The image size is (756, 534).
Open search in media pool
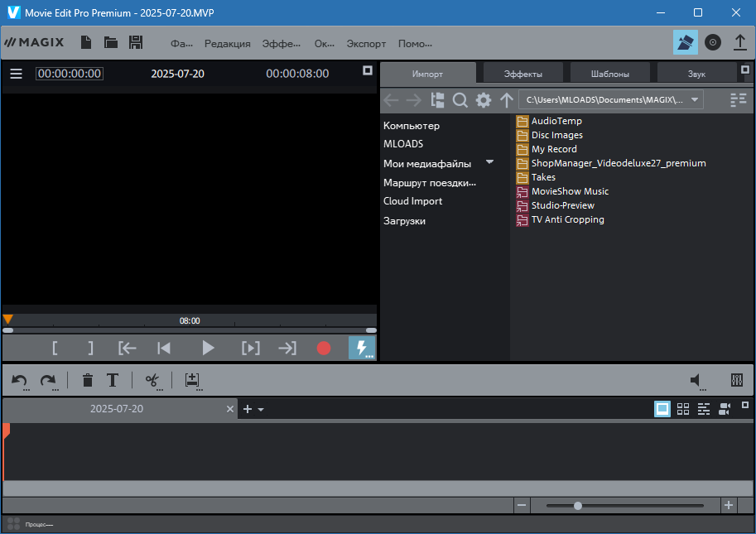pyautogui.click(x=460, y=100)
